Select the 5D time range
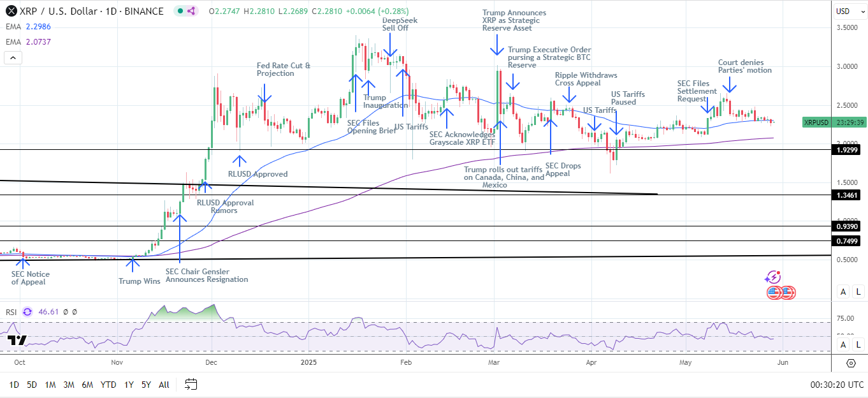The width and height of the screenshot is (868, 398). [32, 385]
